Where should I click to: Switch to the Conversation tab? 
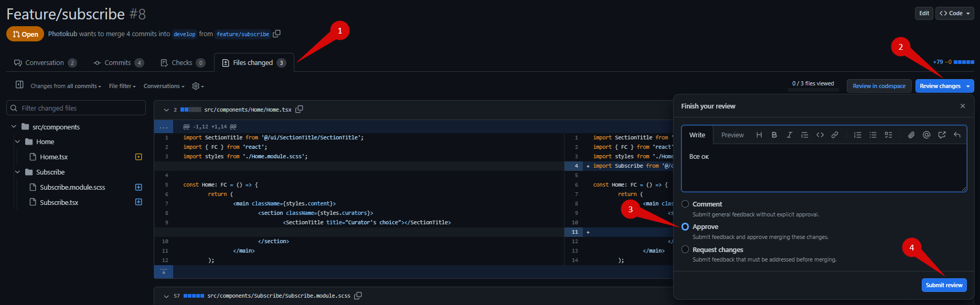(x=45, y=63)
